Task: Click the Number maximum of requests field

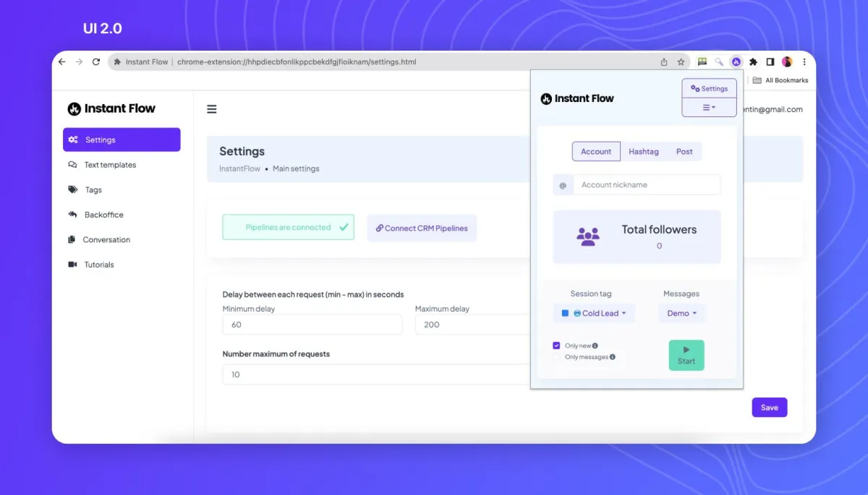Action: (376, 374)
